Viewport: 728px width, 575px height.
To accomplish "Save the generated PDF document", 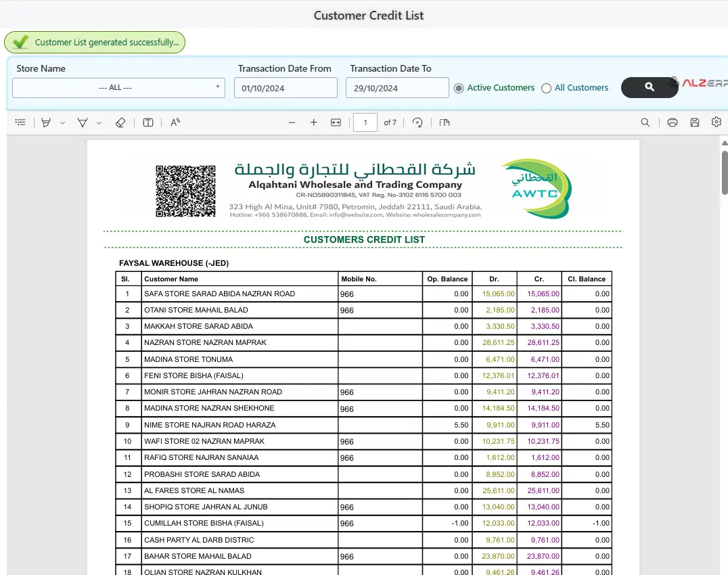I will tap(694, 122).
